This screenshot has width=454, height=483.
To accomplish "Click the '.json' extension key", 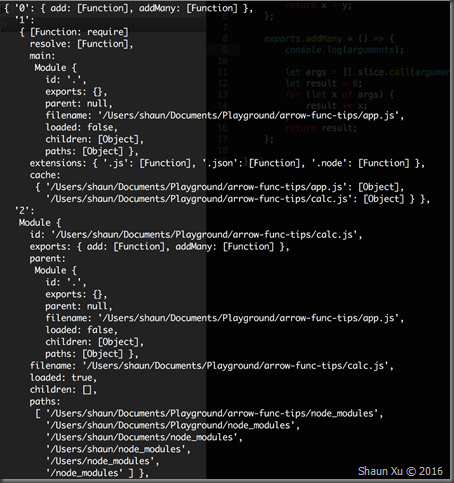I will pos(220,163).
